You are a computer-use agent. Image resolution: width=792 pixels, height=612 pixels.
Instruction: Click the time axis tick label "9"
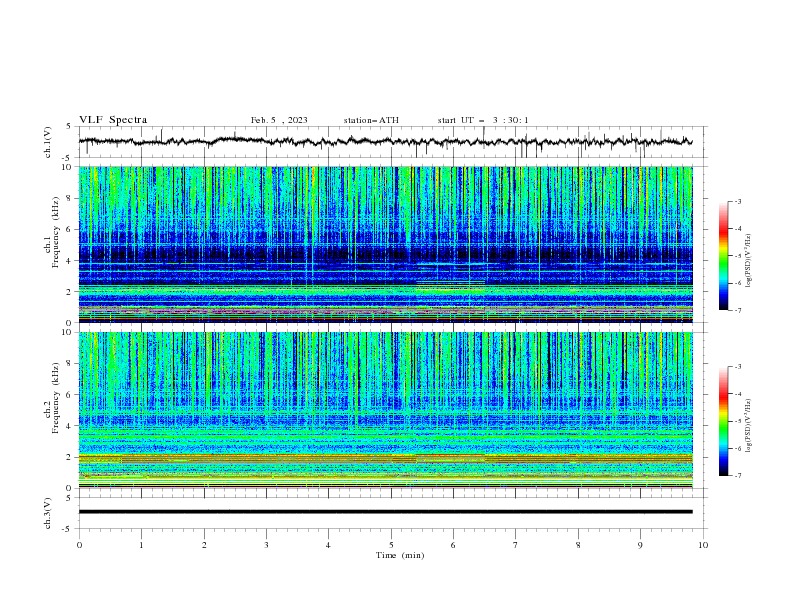coord(640,545)
